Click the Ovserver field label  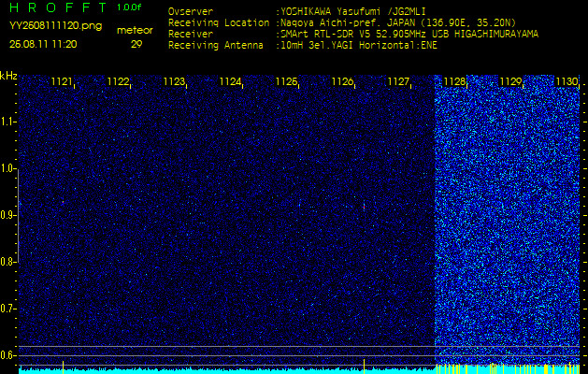point(191,11)
